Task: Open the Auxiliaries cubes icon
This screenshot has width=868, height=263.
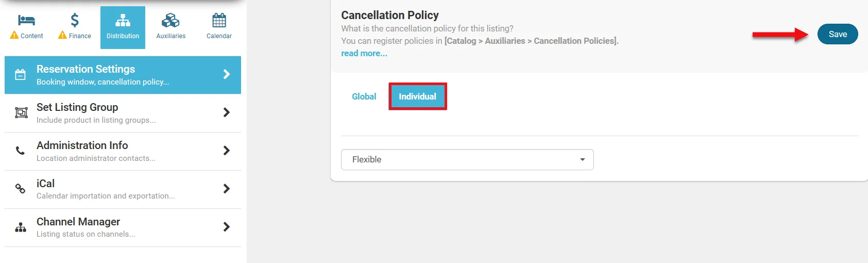Action: pyautogui.click(x=171, y=21)
